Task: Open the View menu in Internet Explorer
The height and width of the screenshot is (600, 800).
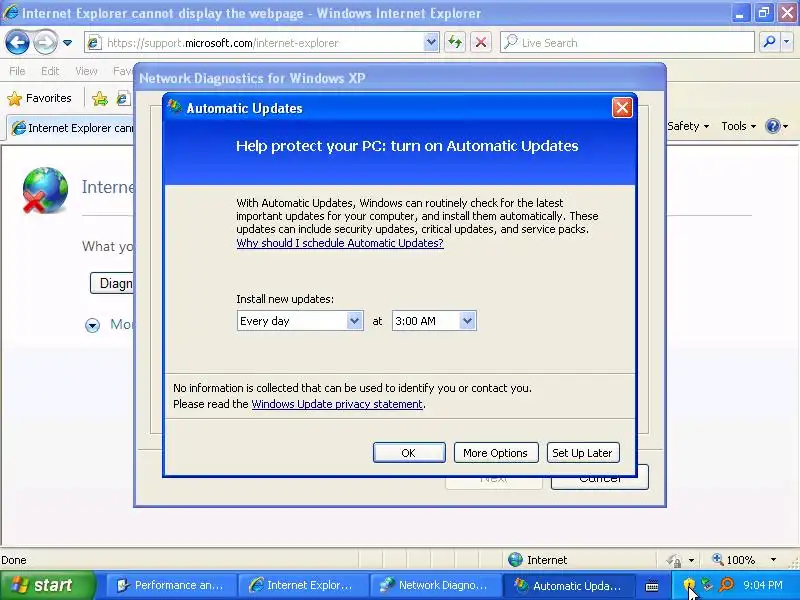Action: click(86, 71)
